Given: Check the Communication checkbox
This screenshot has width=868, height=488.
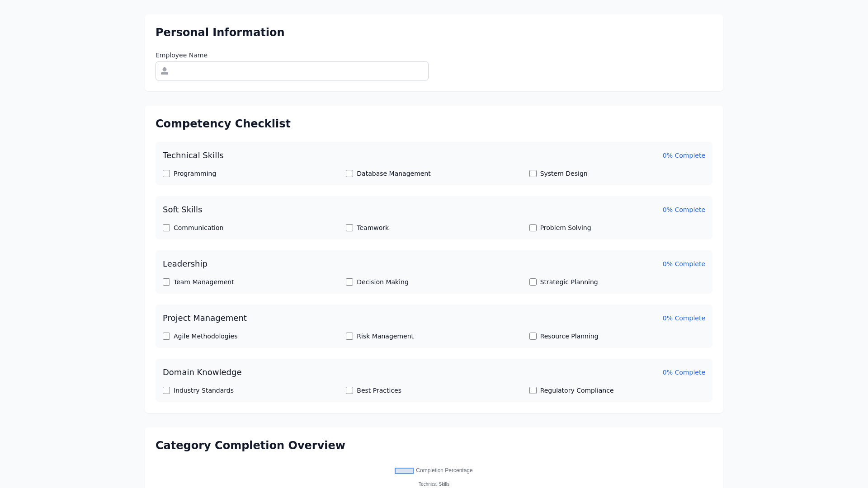Looking at the screenshot, I should tap(166, 228).
